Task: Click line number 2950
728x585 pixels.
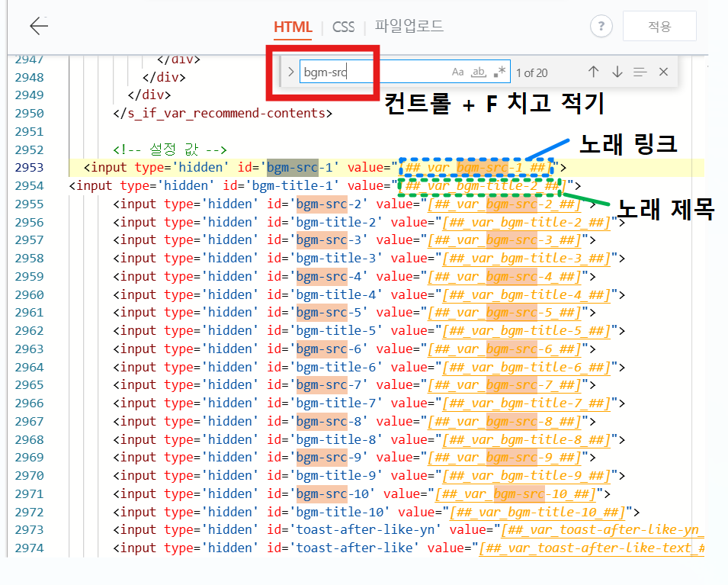Action: click(x=29, y=113)
